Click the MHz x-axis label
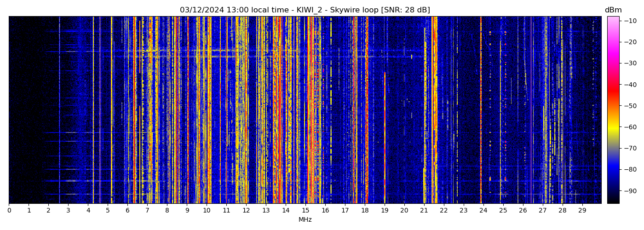The width and height of the screenshot is (644, 230). coord(305,220)
